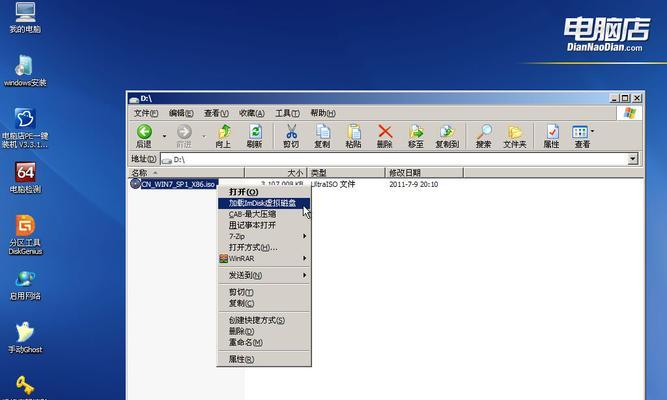Screen dimensions: 667x400
Task: Toggle the 文件夹 folders pane button
Action: [515, 136]
